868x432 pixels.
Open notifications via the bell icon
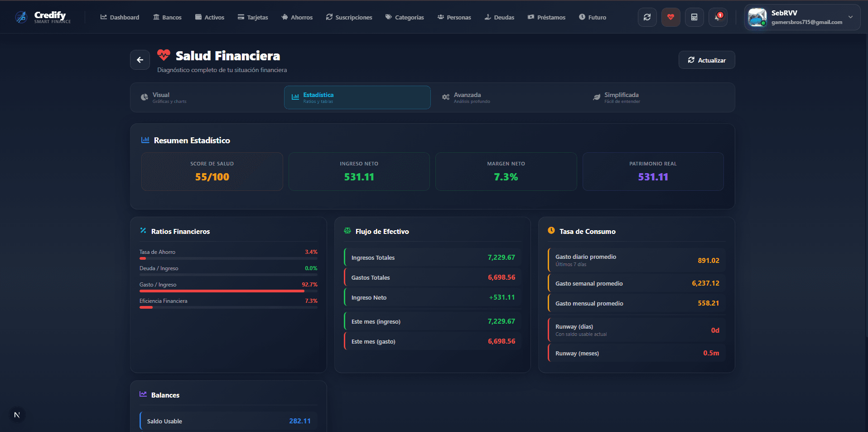pos(717,17)
